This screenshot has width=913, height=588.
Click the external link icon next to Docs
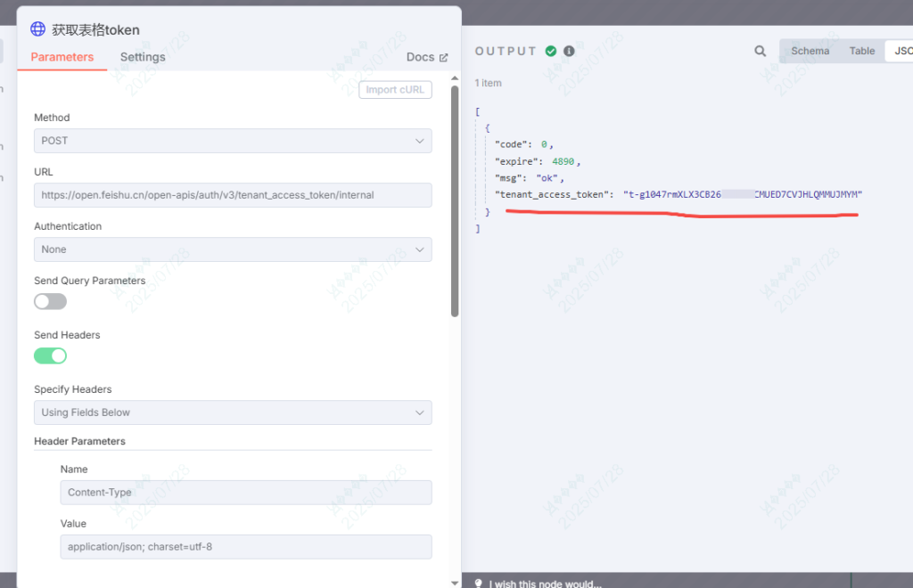(443, 58)
